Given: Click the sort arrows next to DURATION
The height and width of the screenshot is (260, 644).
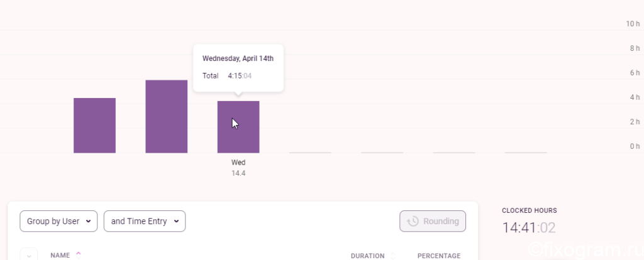Looking at the screenshot, I should pos(393,256).
